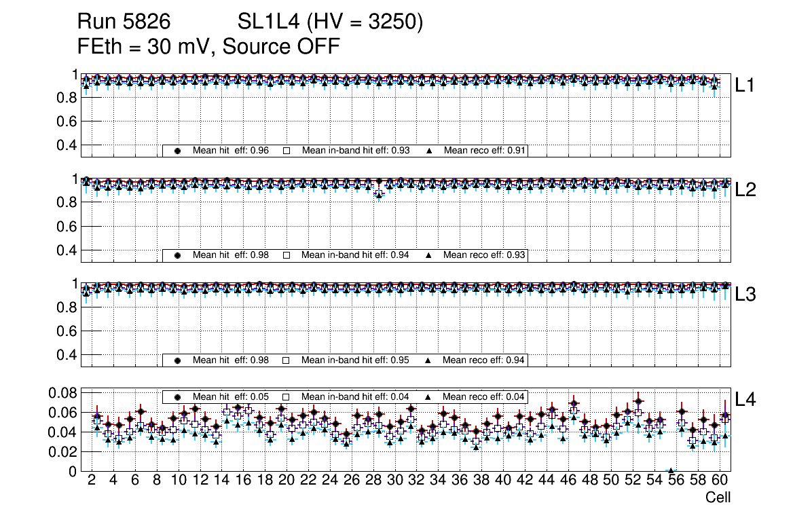
Task: Click the open square legend marker in L1
Action: [287, 151]
